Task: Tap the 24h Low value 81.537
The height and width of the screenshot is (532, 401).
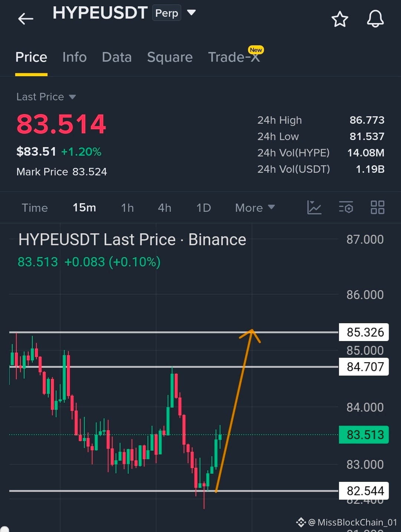Action: (x=367, y=136)
